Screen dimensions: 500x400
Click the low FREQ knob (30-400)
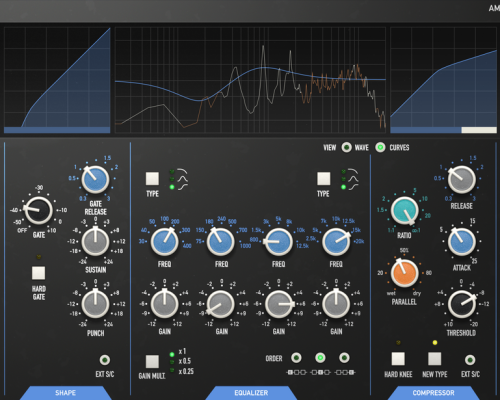tap(164, 242)
